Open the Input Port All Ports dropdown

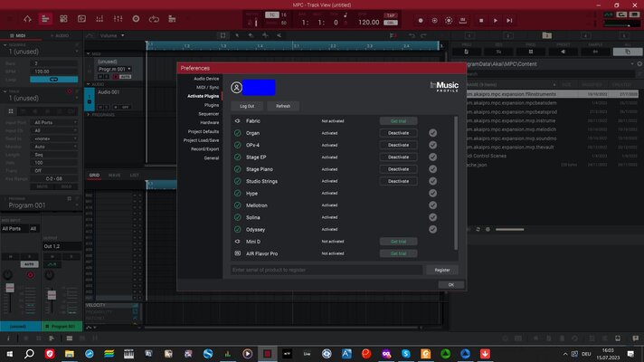pos(55,122)
